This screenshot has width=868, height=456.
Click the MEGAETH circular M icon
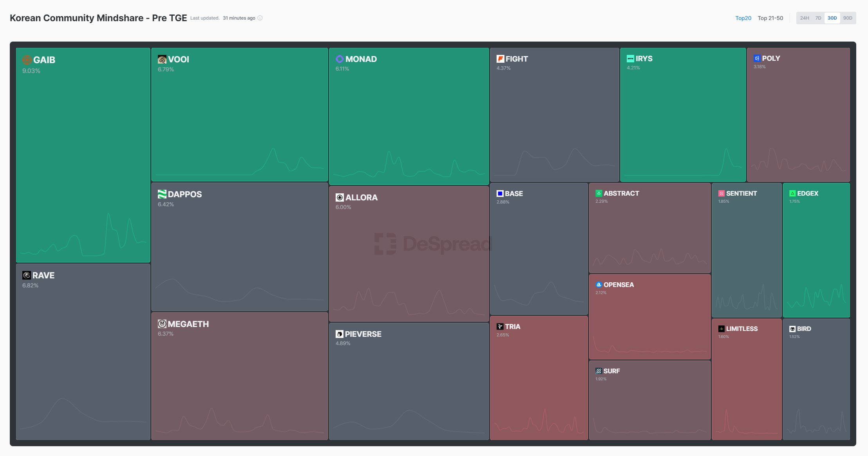162,324
